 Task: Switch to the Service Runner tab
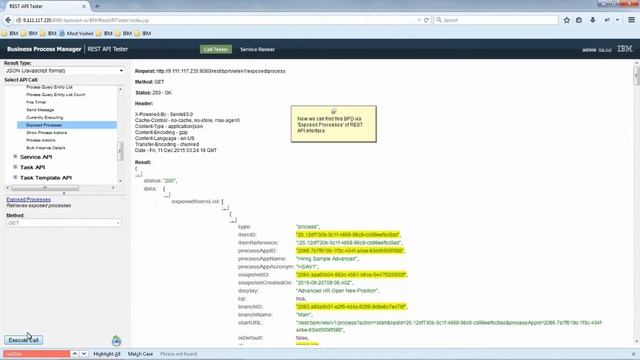[257, 49]
